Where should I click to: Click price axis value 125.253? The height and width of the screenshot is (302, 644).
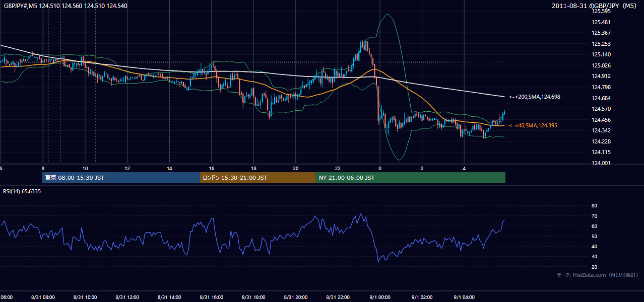(x=602, y=44)
